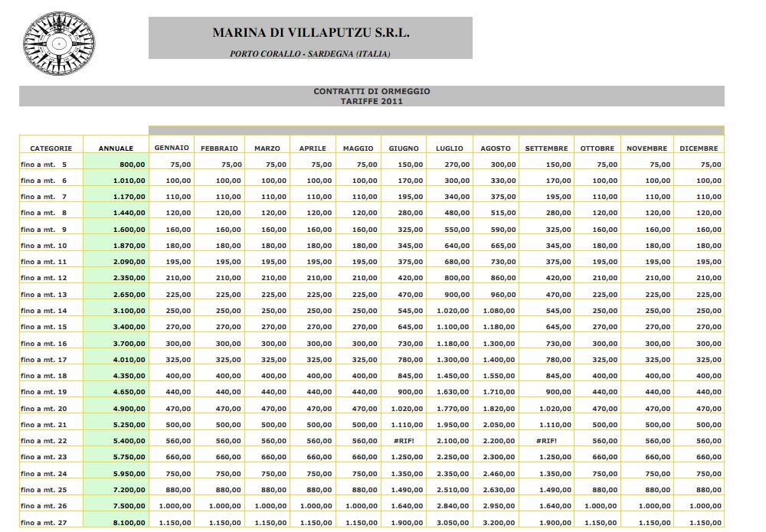
Task: Click AGOSTO value 2.460,00 for mt. 24
Action: 499,474
